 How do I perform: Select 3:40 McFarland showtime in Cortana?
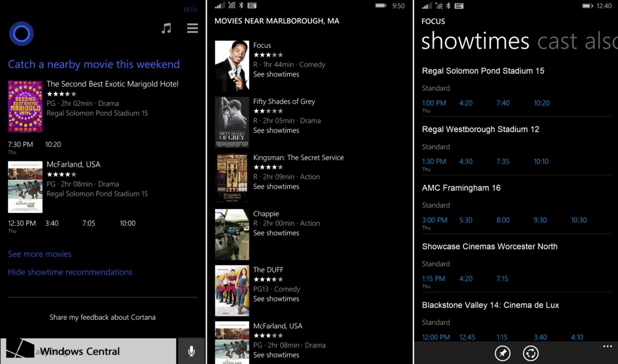(51, 223)
